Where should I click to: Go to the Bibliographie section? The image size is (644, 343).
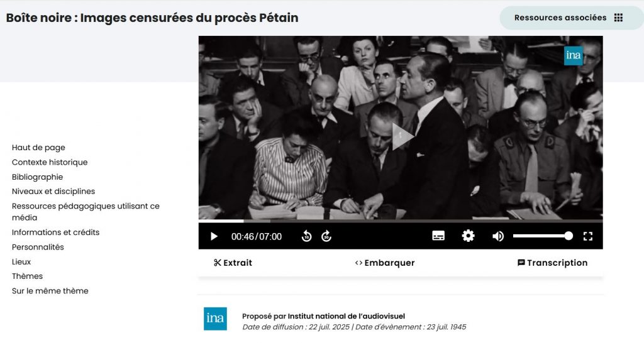click(37, 177)
